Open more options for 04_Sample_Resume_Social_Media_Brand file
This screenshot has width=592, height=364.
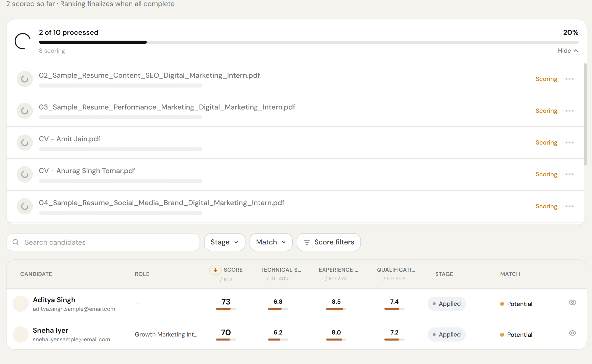coord(569,206)
